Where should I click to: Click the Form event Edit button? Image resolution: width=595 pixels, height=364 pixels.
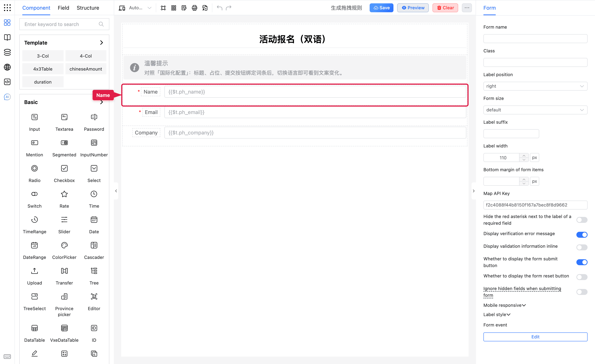pos(535,337)
